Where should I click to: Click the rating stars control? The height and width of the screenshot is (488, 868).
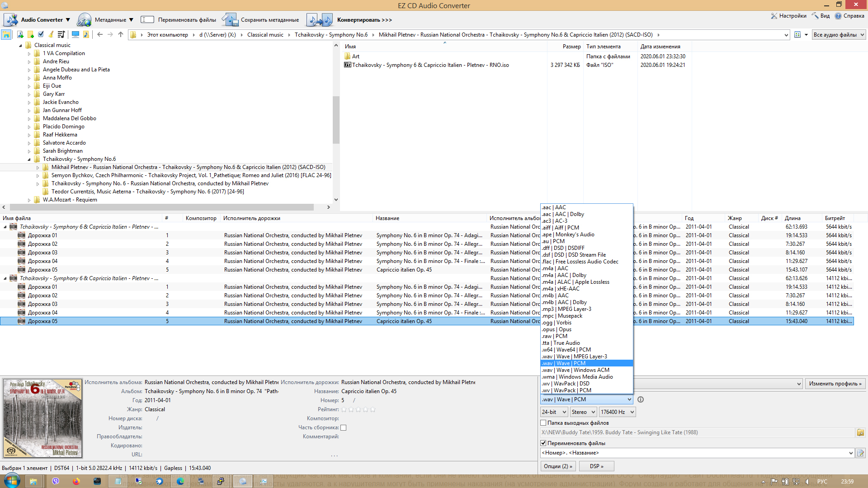coord(358,409)
